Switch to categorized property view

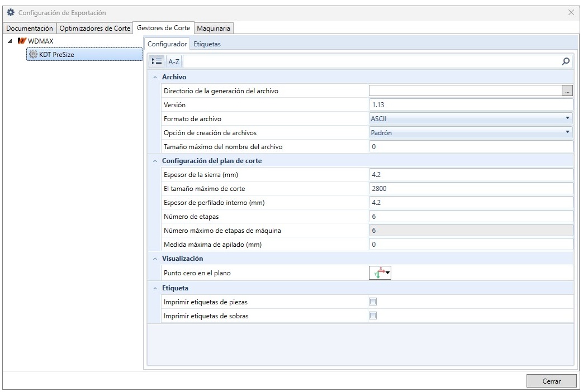(x=157, y=61)
